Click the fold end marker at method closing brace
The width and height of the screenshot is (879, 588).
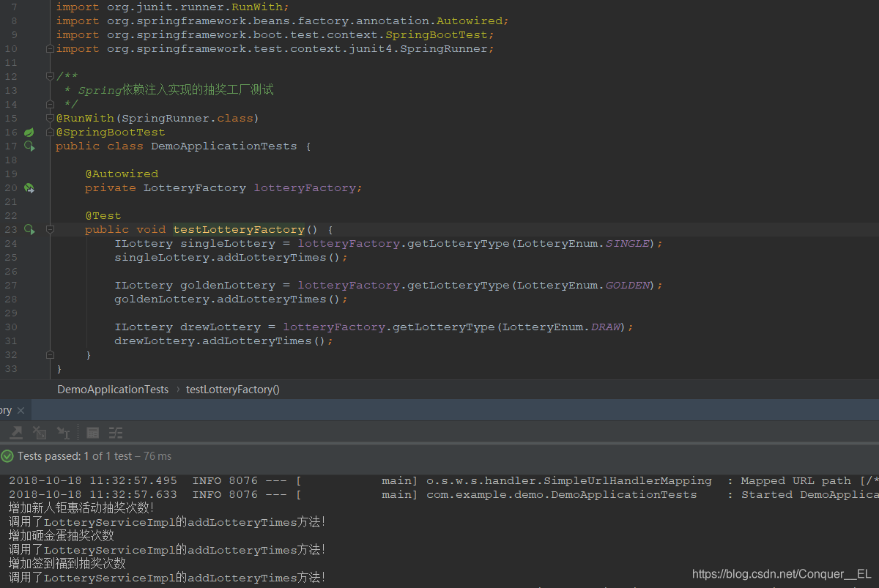[x=50, y=355]
